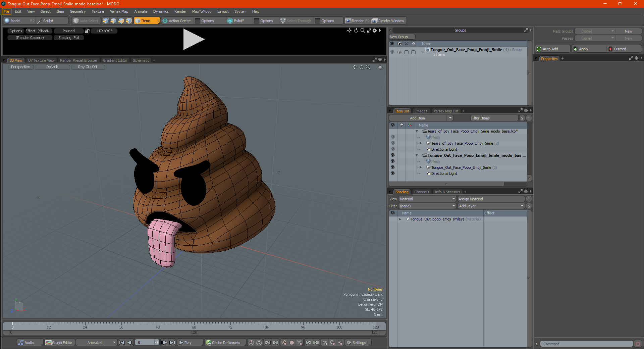644x349 pixels.
Task: Click the Apply button
Action: [589, 49]
